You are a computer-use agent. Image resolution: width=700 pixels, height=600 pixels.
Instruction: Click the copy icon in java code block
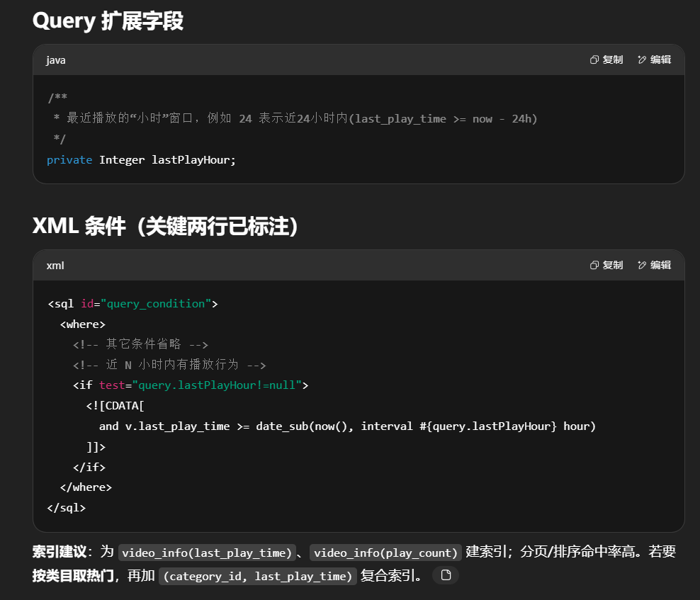[594, 60]
